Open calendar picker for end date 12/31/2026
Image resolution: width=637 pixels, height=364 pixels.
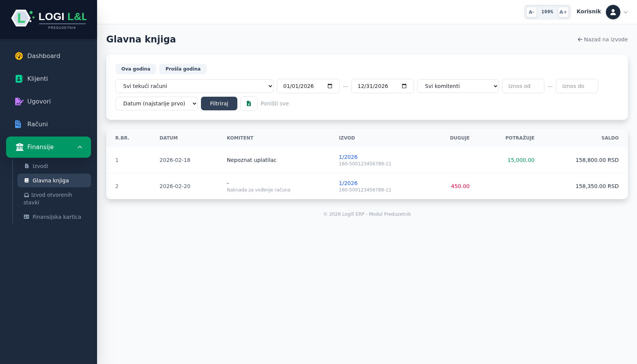pyautogui.click(x=404, y=86)
